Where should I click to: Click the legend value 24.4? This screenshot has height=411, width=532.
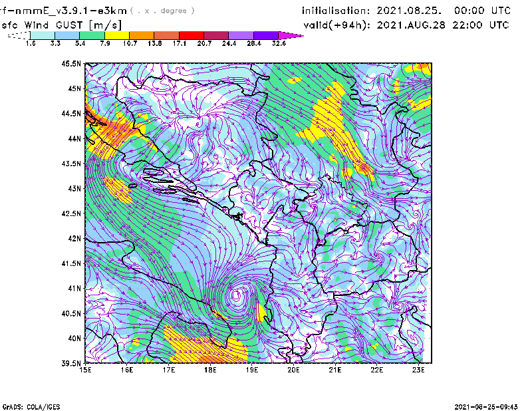click(229, 43)
